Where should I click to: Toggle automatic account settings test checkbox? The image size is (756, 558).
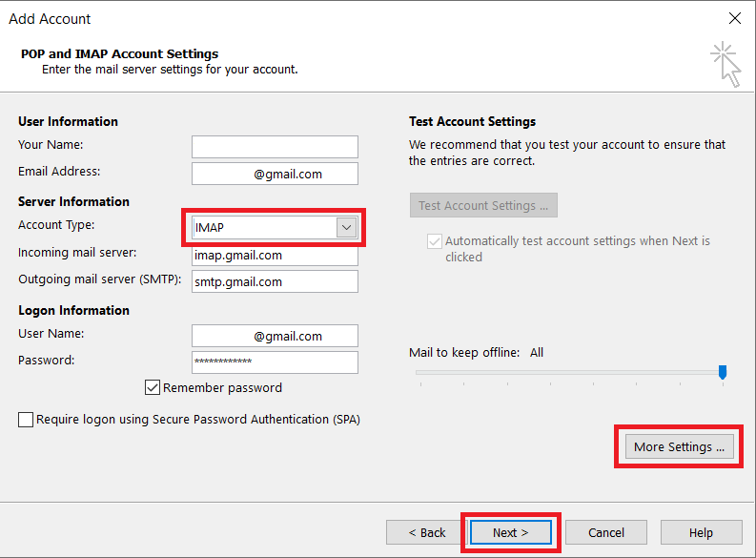pos(435,240)
